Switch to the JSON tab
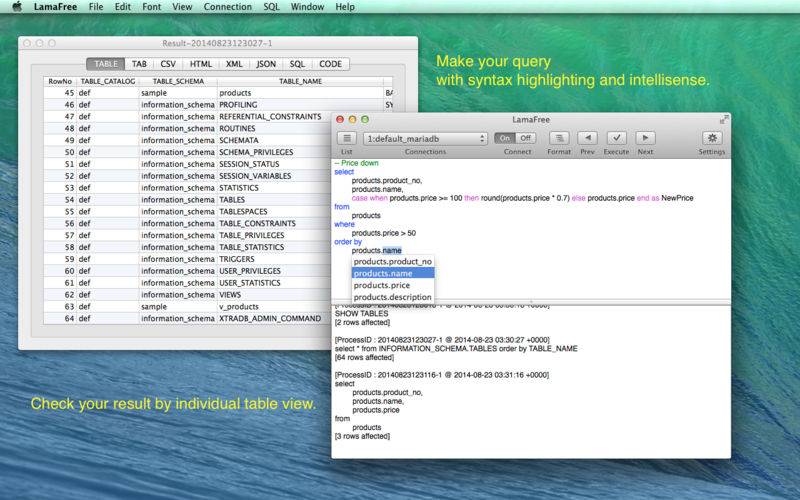The height and width of the screenshot is (500, 800). pyautogui.click(x=266, y=64)
